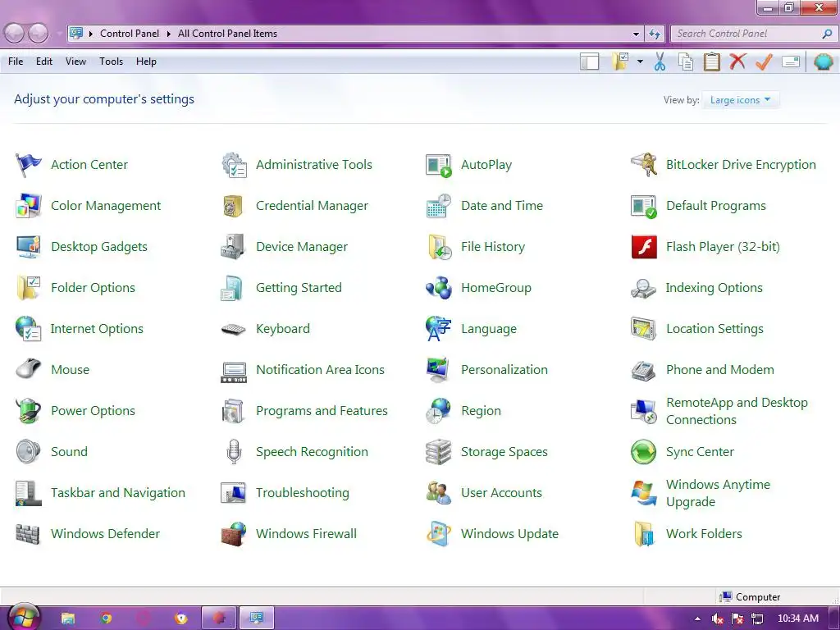Image resolution: width=840 pixels, height=630 pixels.
Task: Click the AutoPlay icon
Action: (439, 165)
